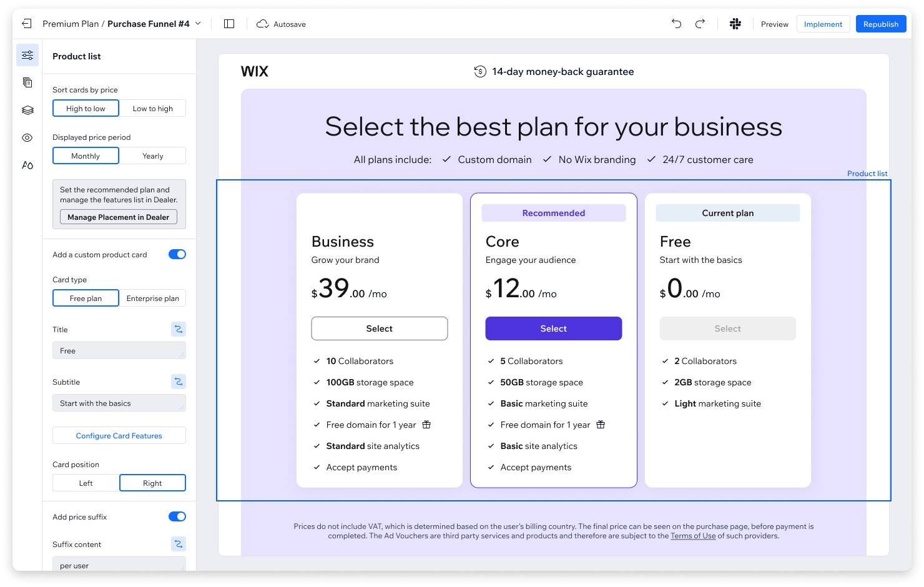Image resolution: width=924 pixels, height=587 pixels.
Task: Click 'Light marketing suite' feature text
Action: [718, 403]
